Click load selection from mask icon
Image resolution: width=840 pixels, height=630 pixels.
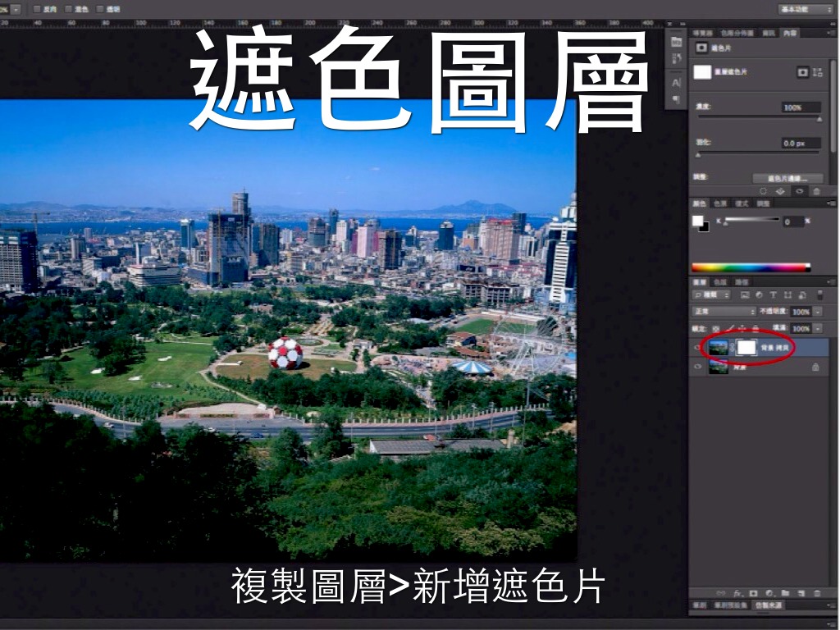click(764, 190)
